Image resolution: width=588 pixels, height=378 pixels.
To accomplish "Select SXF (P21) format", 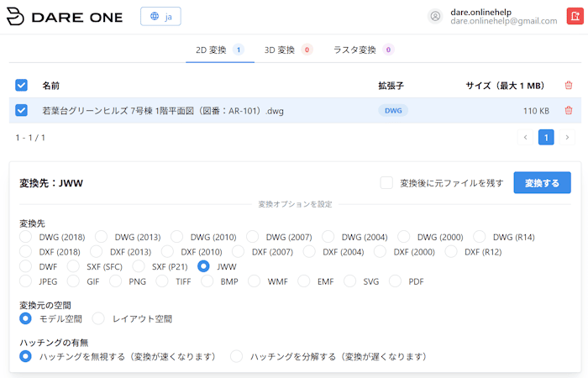I will tap(139, 266).
